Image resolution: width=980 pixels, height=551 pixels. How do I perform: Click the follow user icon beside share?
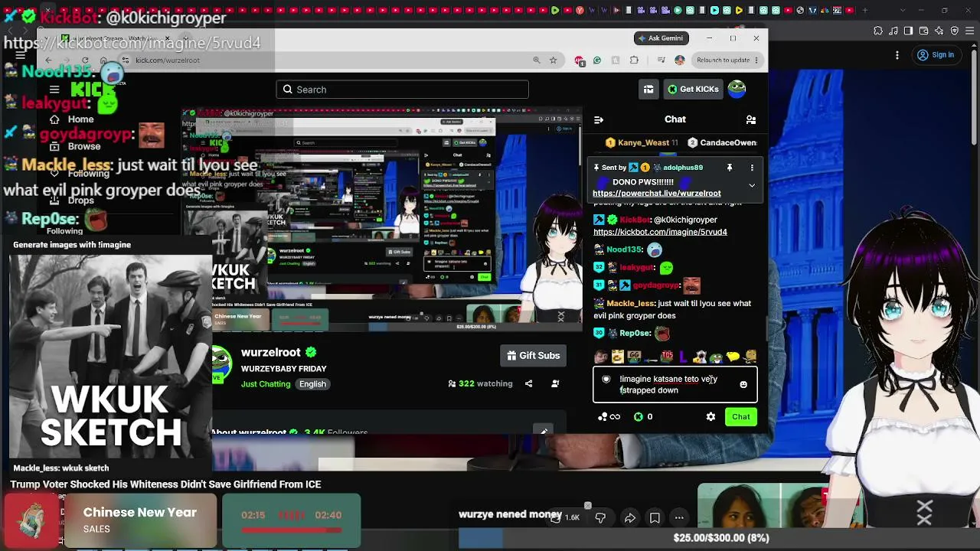[x=555, y=383]
